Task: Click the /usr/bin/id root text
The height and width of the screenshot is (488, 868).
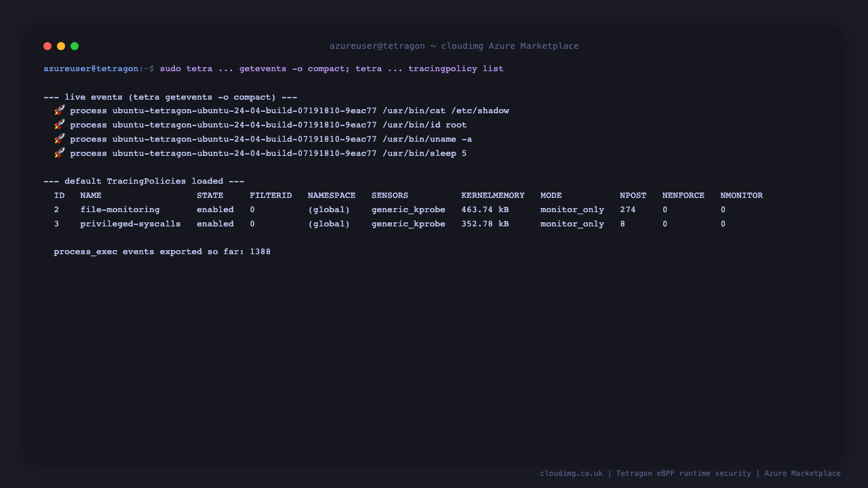Action: [x=425, y=125]
